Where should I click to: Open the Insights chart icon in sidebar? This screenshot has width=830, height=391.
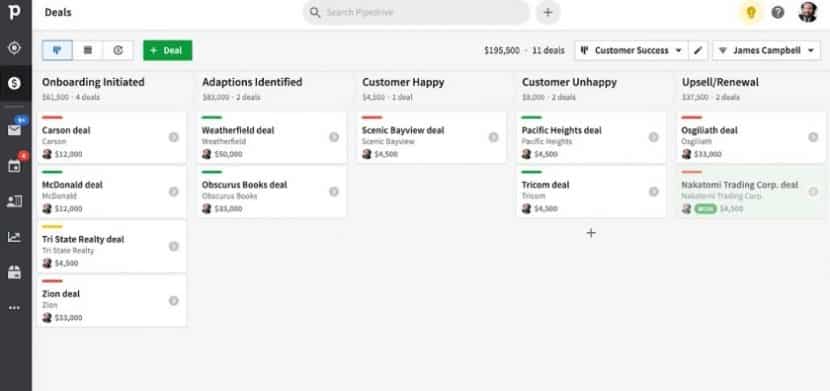(14, 237)
